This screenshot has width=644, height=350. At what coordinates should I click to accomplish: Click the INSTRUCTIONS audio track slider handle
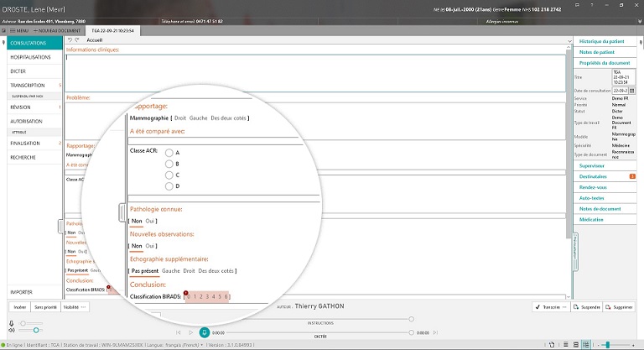click(411, 319)
